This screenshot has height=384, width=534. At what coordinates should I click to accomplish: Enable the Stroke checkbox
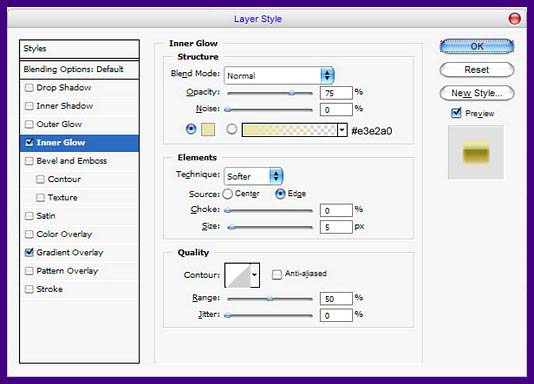point(29,289)
